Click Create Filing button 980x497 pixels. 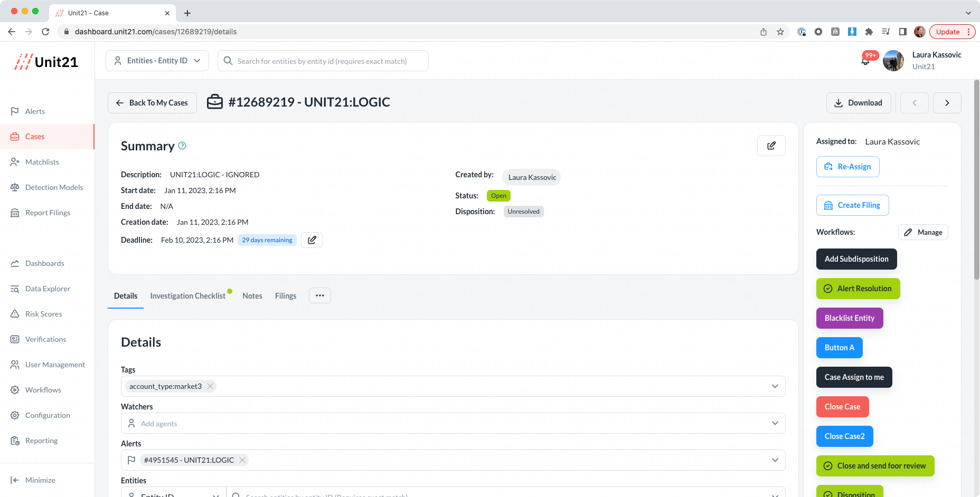tap(853, 205)
